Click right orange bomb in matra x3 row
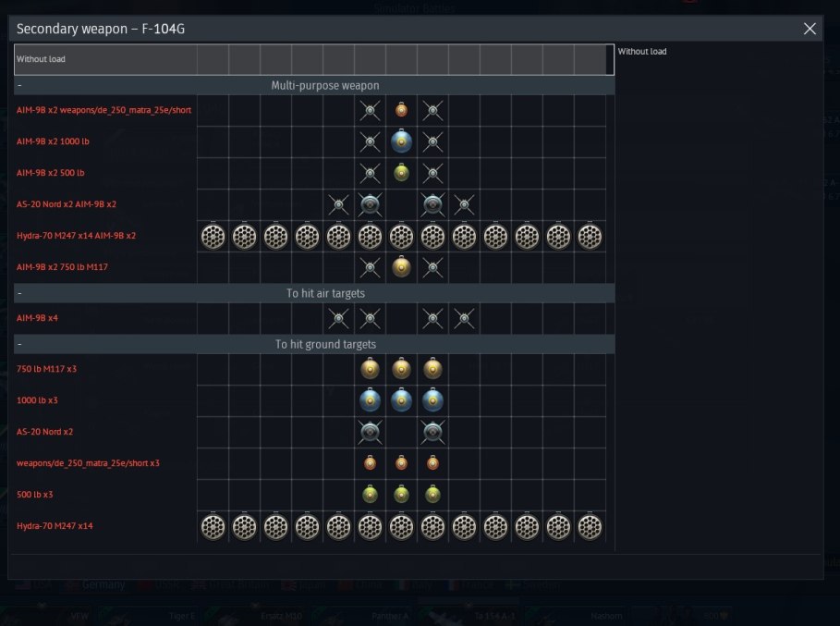The height and width of the screenshot is (626, 840). pyautogui.click(x=432, y=462)
